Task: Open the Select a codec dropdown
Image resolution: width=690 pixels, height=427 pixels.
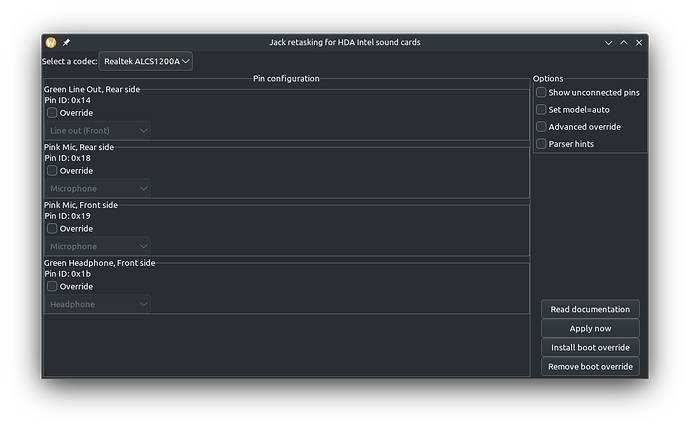Action: pos(146,61)
